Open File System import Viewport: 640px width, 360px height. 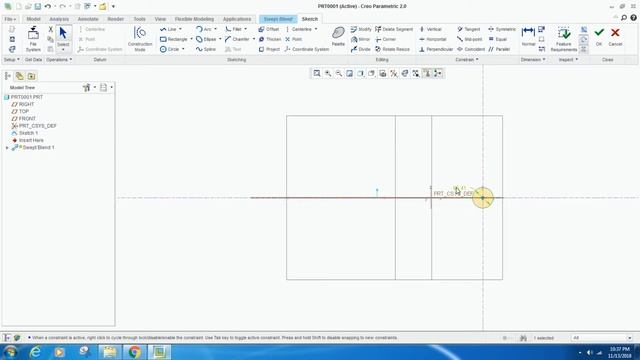click(x=33, y=39)
